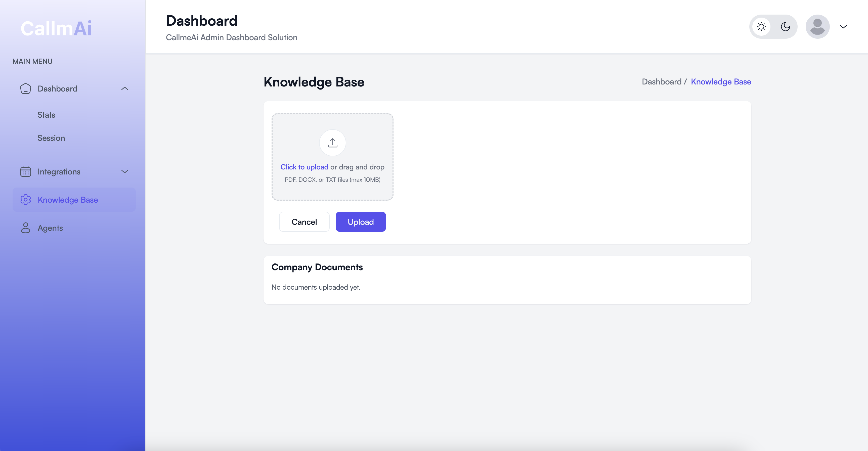Open the Session submenu item
Image resolution: width=868 pixels, height=451 pixels.
pos(51,138)
